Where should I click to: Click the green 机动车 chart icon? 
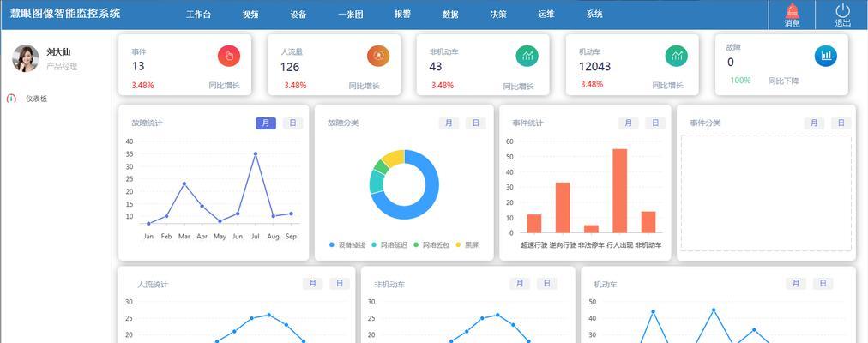point(677,56)
